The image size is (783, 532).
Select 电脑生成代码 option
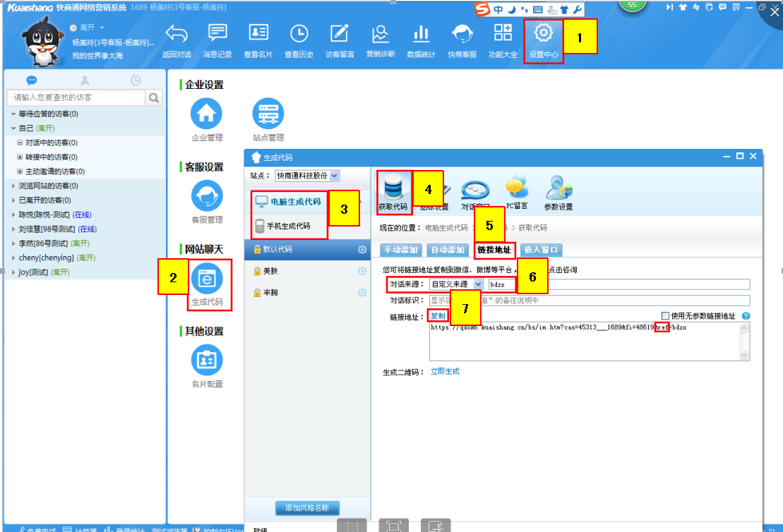pos(289,202)
